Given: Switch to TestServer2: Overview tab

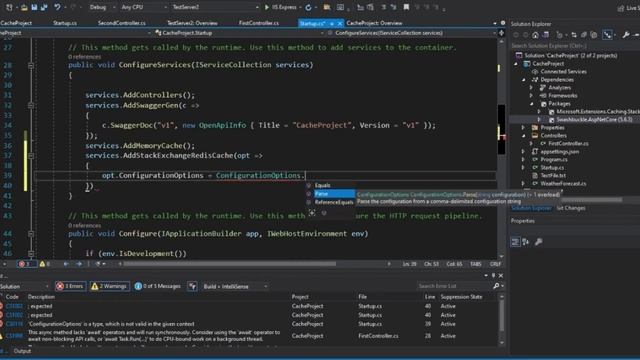Looking at the screenshot, I should (x=192, y=23).
